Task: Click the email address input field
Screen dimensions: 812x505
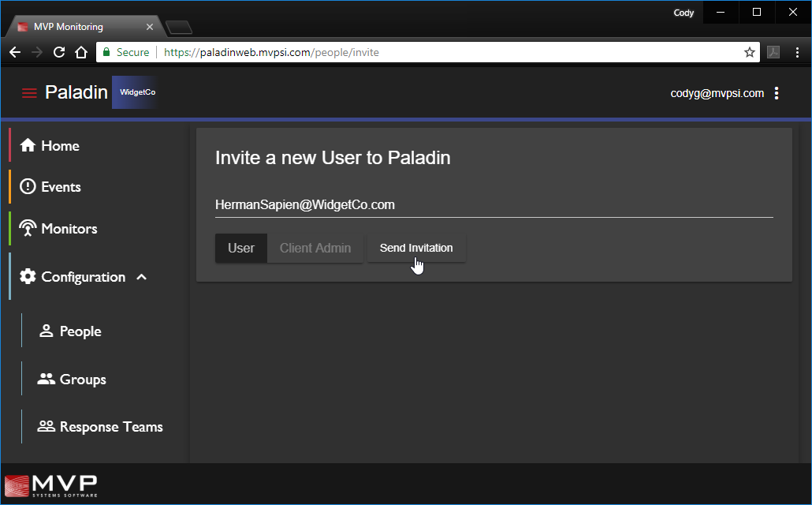Action: 494,205
